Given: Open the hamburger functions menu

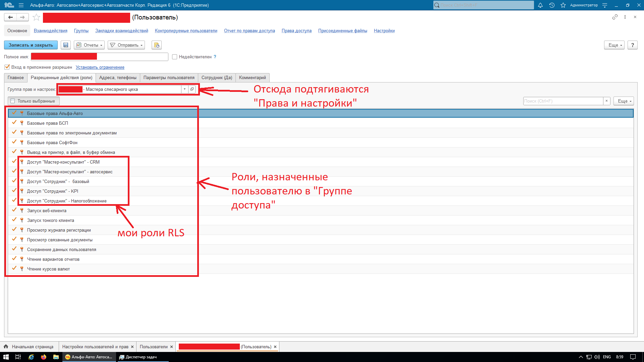Looking at the screenshot, I should click(x=21, y=5).
